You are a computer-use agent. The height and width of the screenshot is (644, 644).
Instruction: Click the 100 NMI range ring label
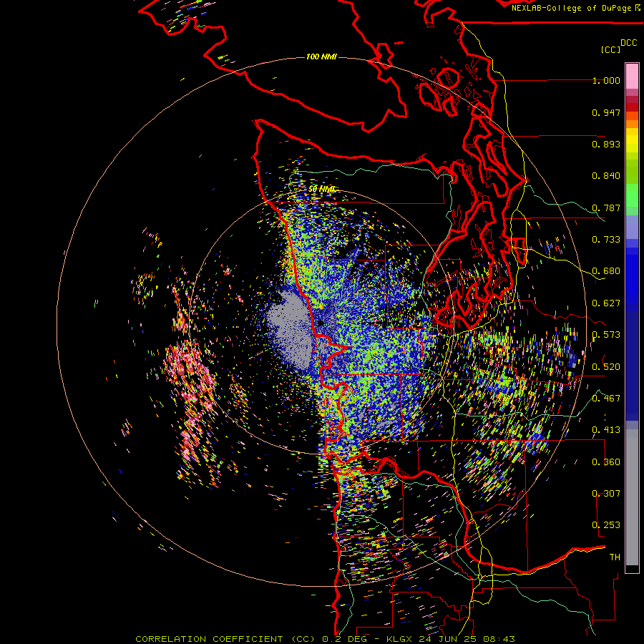[x=321, y=57]
